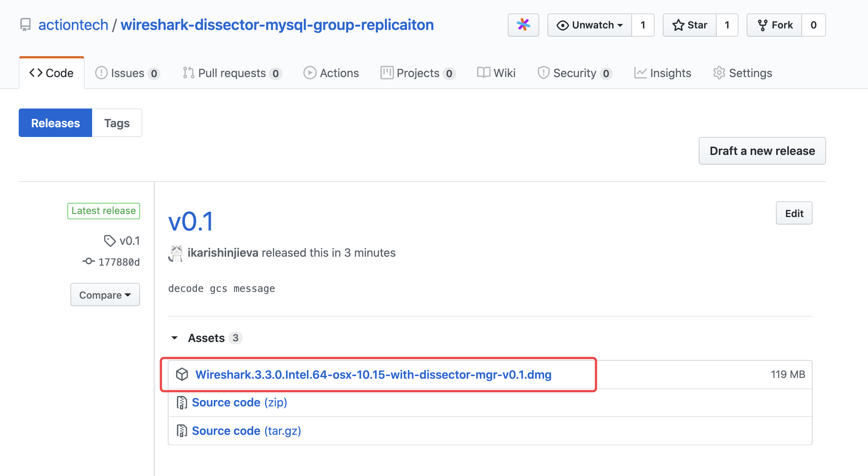
Task: Edit the v0.1 release
Action: point(794,213)
